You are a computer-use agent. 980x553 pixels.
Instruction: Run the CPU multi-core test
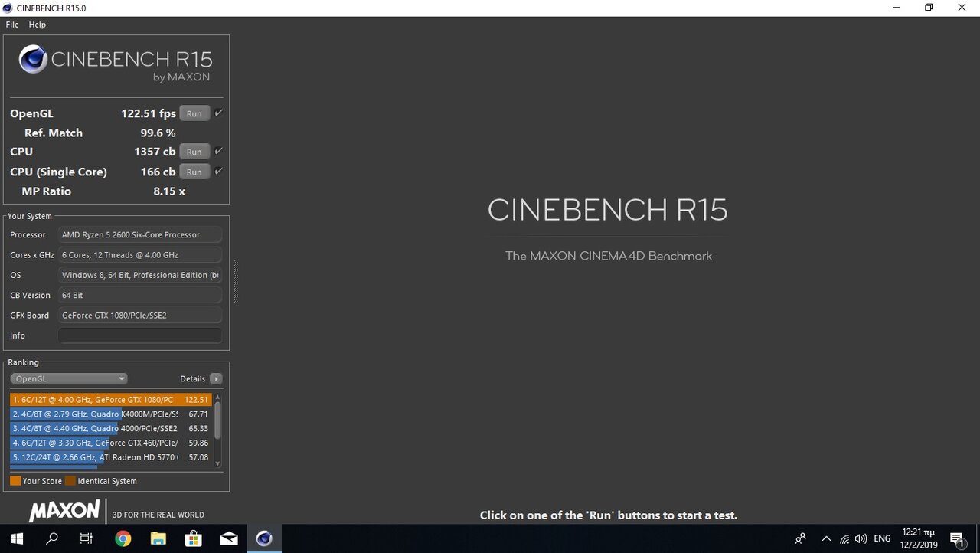click(194, 152)
